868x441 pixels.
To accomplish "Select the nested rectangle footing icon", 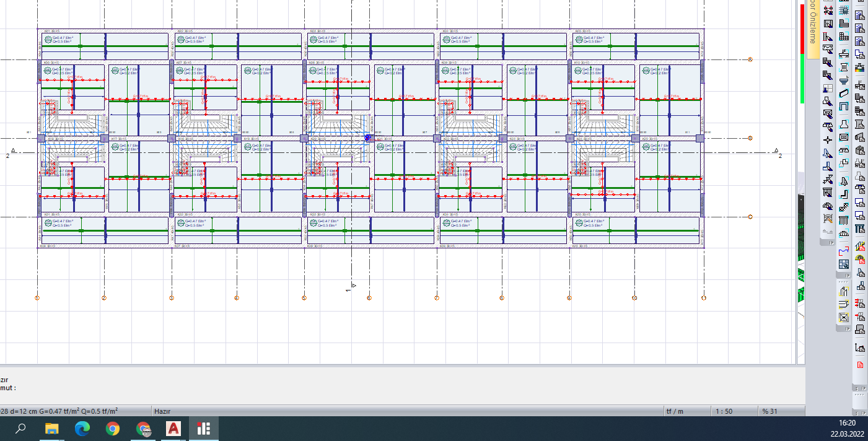I will click(844, 137).
